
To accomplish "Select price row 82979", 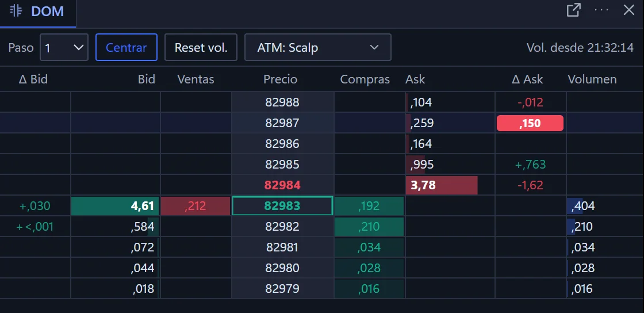I will coord(282,289).
